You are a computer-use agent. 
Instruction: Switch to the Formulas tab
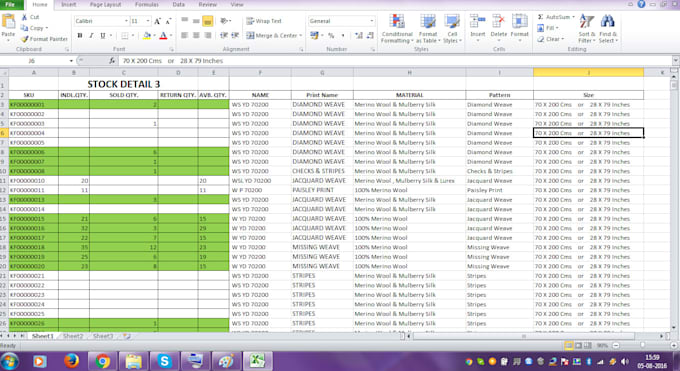pos(147,4)
